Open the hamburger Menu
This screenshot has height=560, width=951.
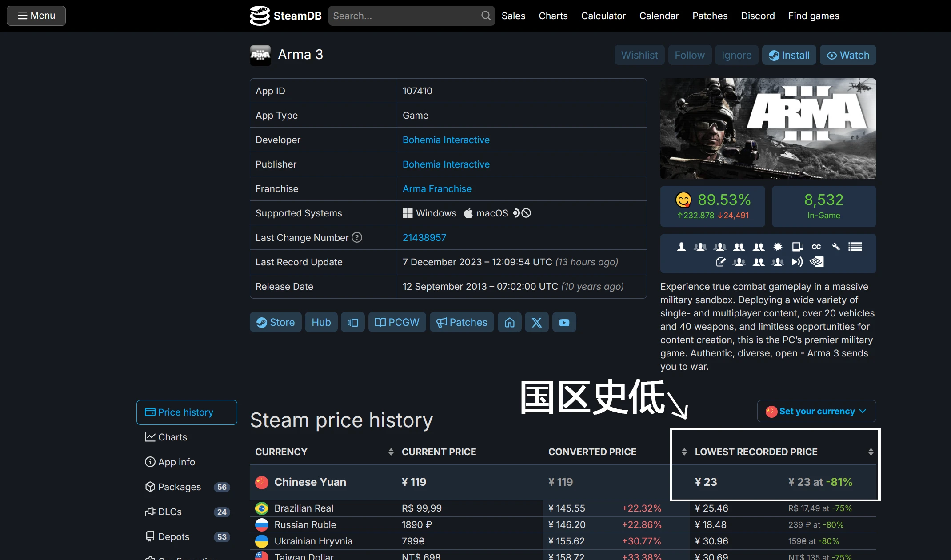[x=36, y=15]
